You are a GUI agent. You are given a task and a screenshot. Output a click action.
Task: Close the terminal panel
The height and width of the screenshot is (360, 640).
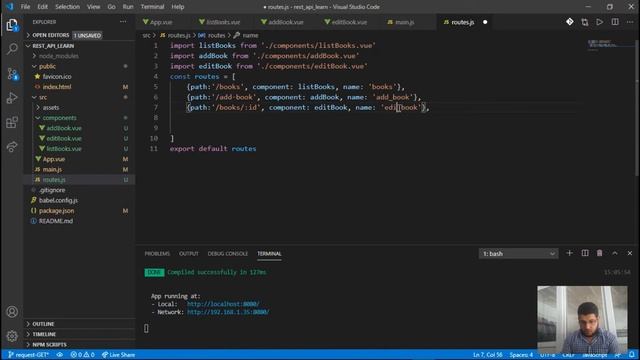point(630,253)
